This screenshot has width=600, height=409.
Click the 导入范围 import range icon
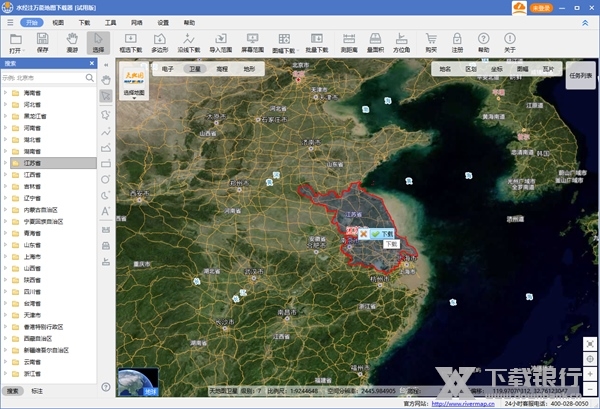(221, 41)
